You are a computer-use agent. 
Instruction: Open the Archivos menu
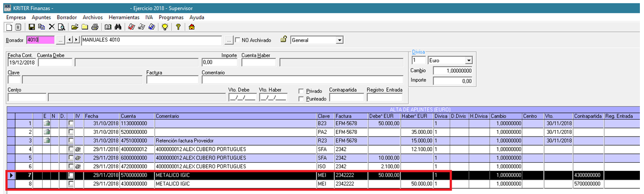(x=93, y=17)
